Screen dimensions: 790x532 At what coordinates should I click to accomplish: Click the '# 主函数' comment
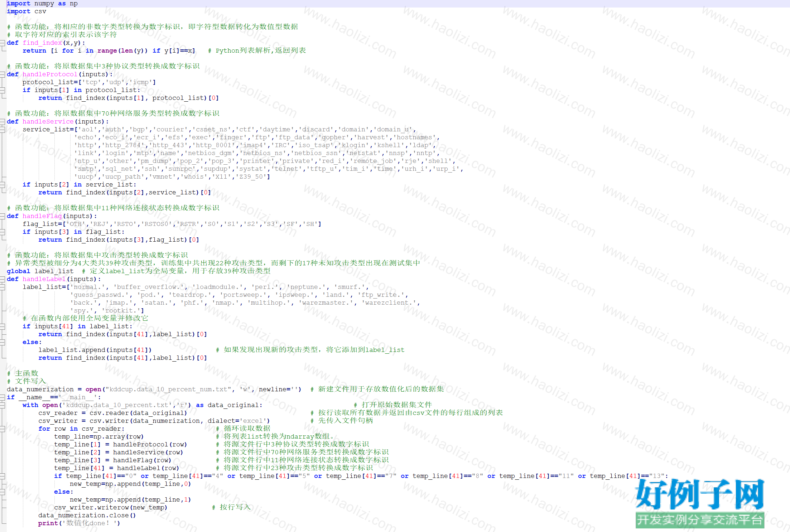tap(23, 373)
